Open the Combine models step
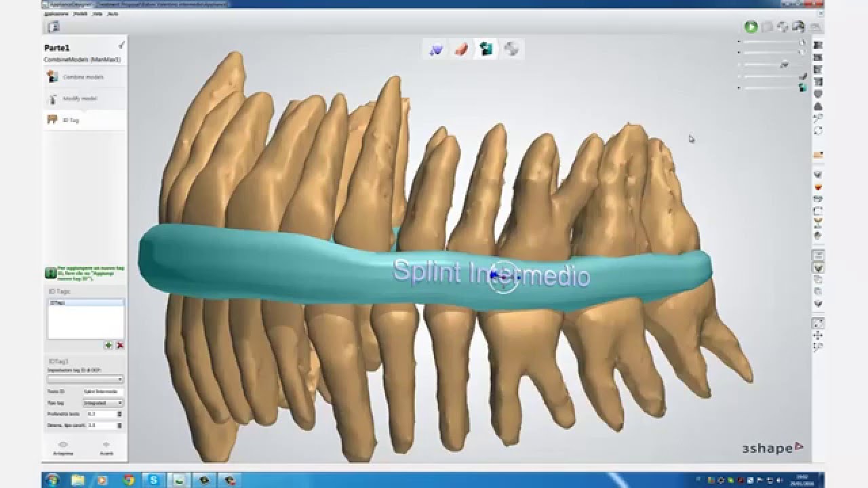This screenshot has width=868, height=488. coord(85,77)
